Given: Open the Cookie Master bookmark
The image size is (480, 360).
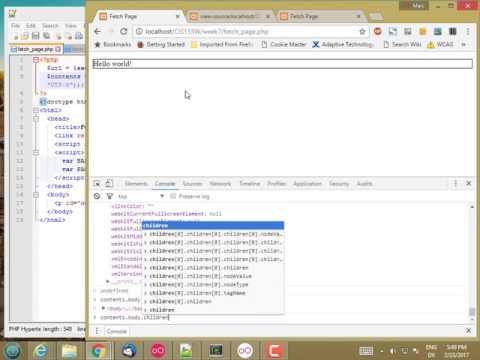Looking at the screenshot, I should tap(284, 44).
